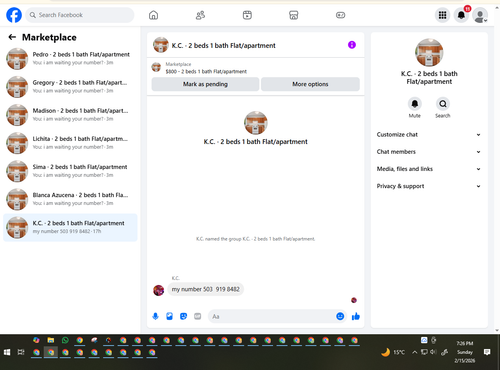Expand Privacy & support section
Screen dimensions: 500x370
pos(429,186)
